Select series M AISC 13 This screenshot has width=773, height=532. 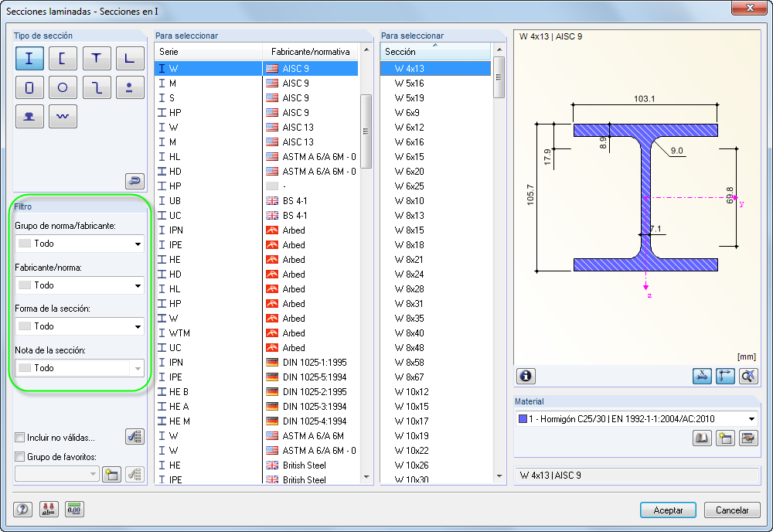(x=257, y=142)
